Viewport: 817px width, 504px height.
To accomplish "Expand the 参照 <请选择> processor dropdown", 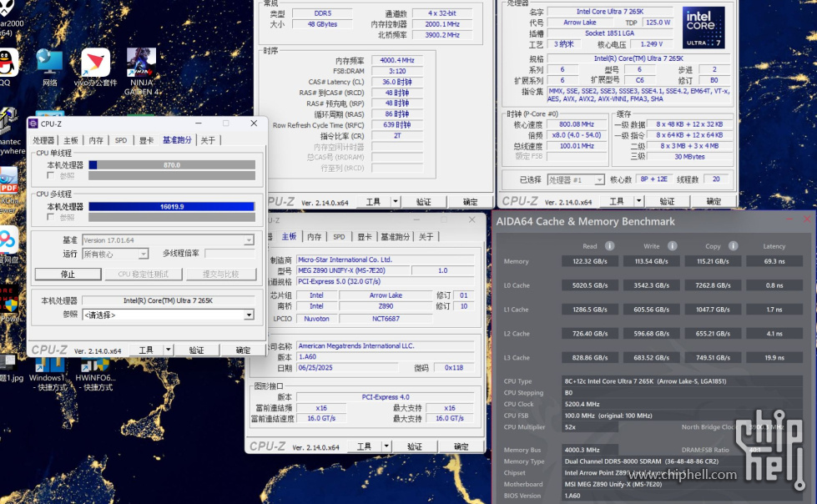I will (x=248, y=315).
